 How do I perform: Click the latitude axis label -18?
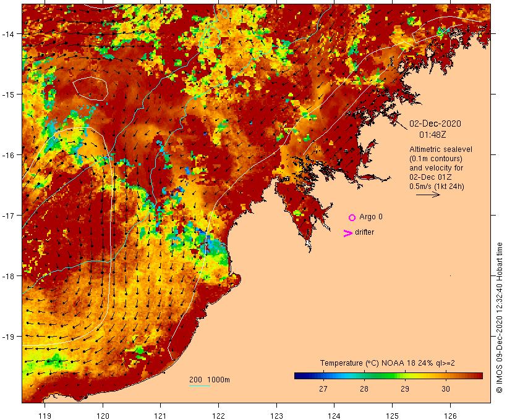(8, 276)
